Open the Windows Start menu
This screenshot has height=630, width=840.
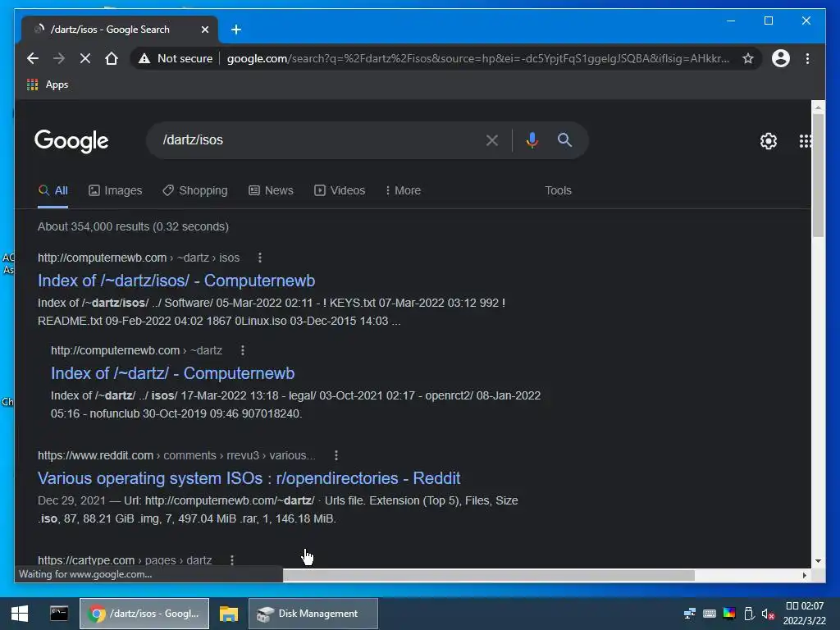(x=20, y=614)
